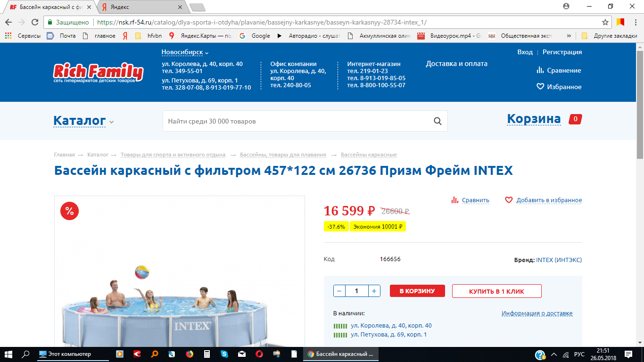Screen dimensions: 644x362
Task: Click the Регистрация link
Action: 562,52
